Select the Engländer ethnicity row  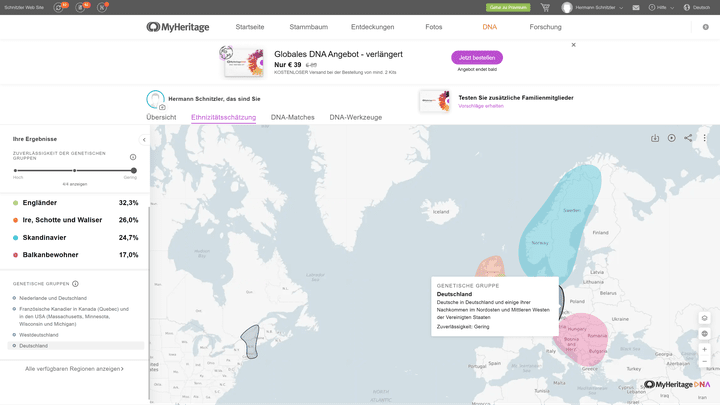tap(75, 202)
